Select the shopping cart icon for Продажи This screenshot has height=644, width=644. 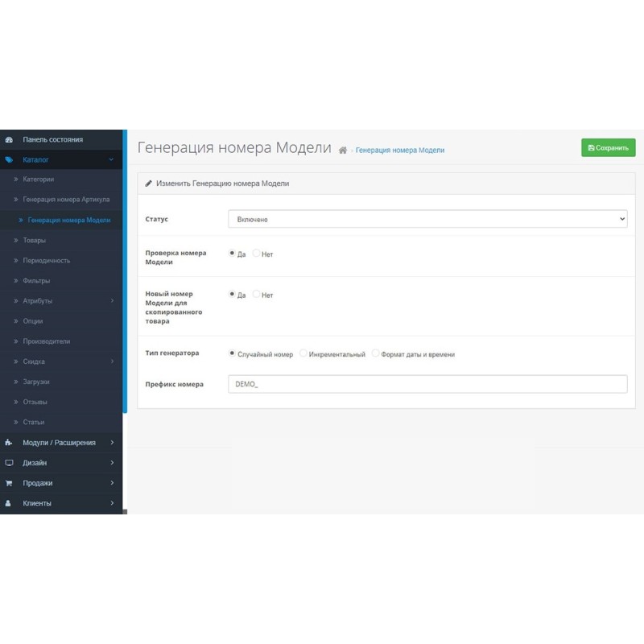coord(8,482)
